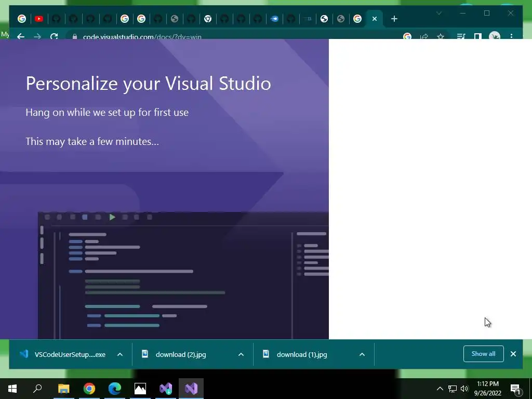Switch to Visual Studio on the taskbar
The height and width of the screenshot is (399, 532).
coord(191,389)
